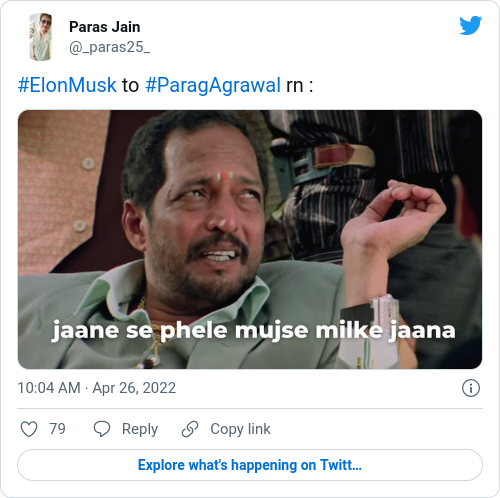500x498 pixels.
Task: Click 'Explore what's happening on Twitter' button
Action: pyautogui.click(x=250, y=465)
